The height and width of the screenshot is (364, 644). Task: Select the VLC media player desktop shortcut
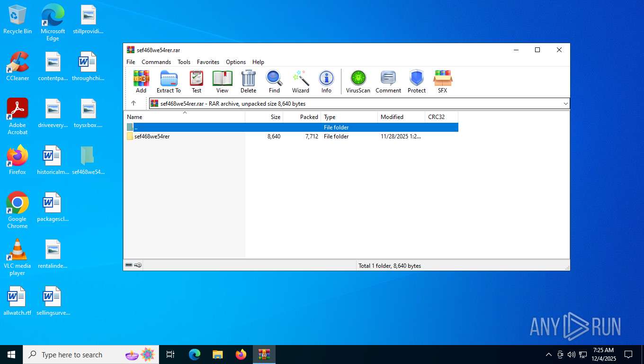click(x=18, y=257)
